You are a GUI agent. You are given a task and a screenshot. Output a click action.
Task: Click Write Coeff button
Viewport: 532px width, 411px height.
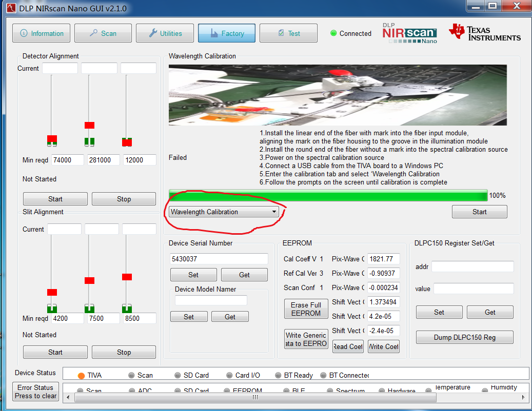[384, 346]
